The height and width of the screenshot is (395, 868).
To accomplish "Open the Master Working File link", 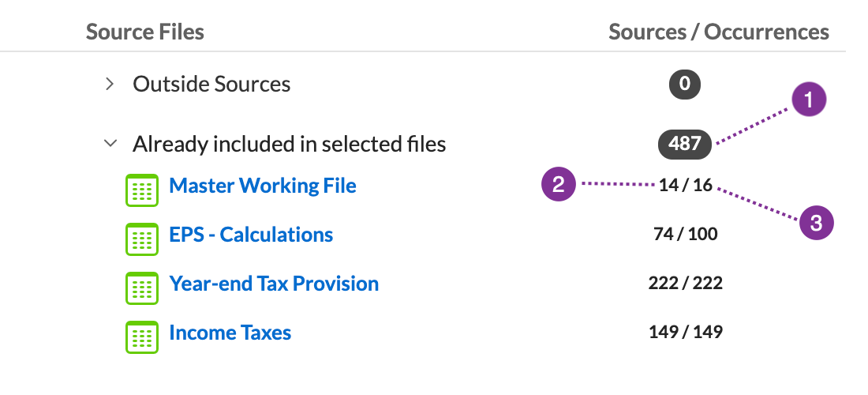I will click(263, 186).
